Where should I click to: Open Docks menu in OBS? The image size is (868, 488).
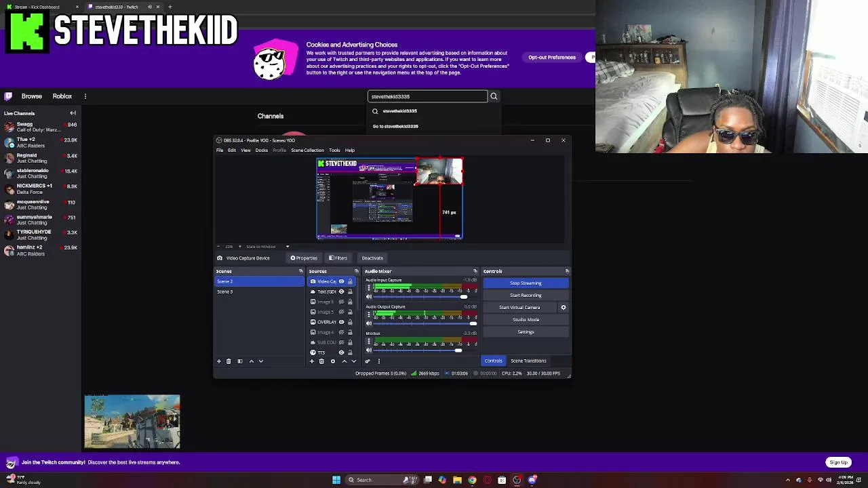pyautogui.click(x=262, y=150)
